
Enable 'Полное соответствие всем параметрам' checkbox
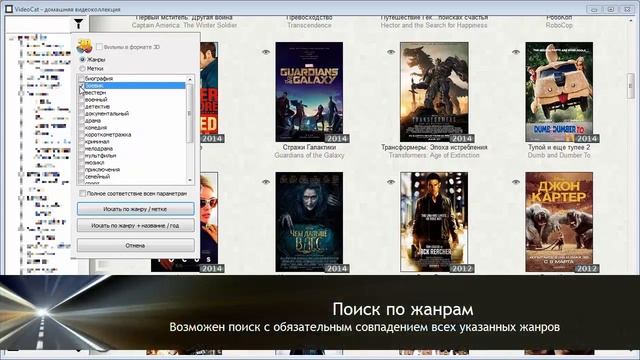[82, 193]
